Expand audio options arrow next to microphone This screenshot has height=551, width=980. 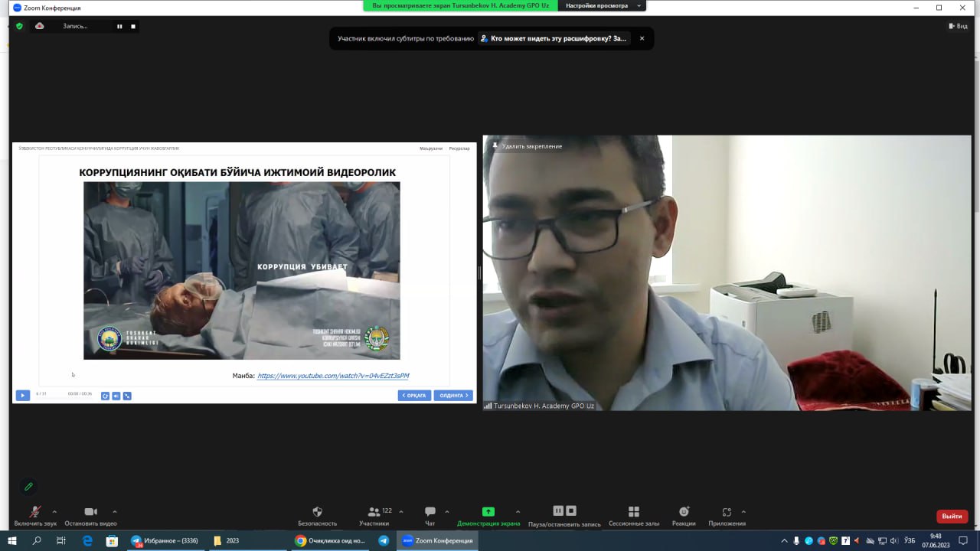tap(54, 512)
